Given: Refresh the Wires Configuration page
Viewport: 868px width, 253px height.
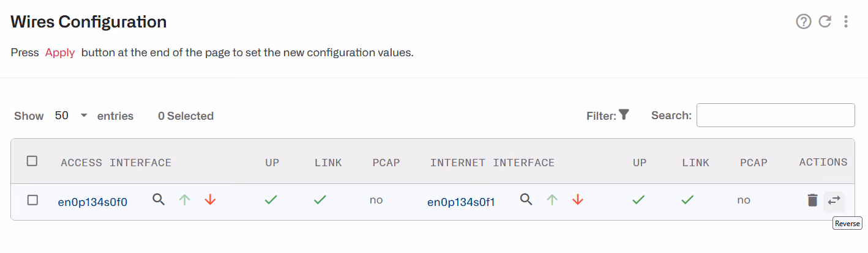Looking at the screenshot, I should [825, 22].
